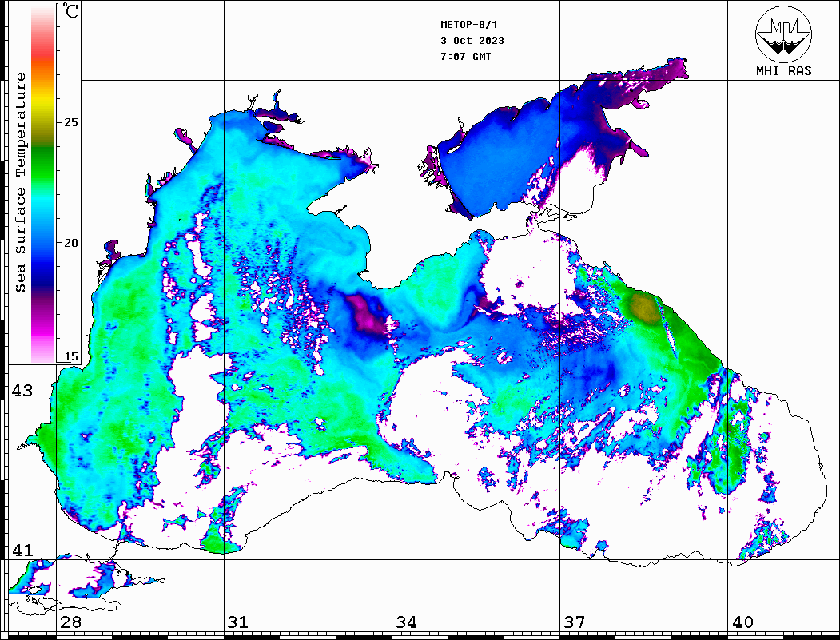Click the longitude label "31"
The image size is (840, 640).
point(238,622)
